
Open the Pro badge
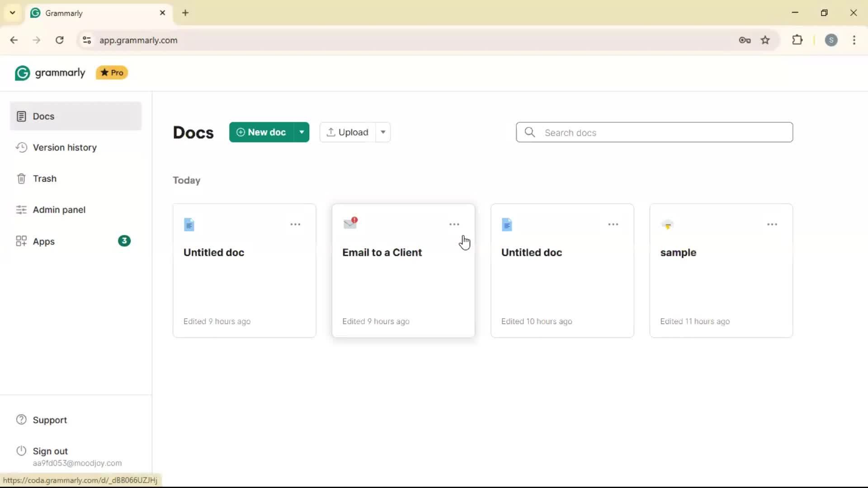click(112, 73)
